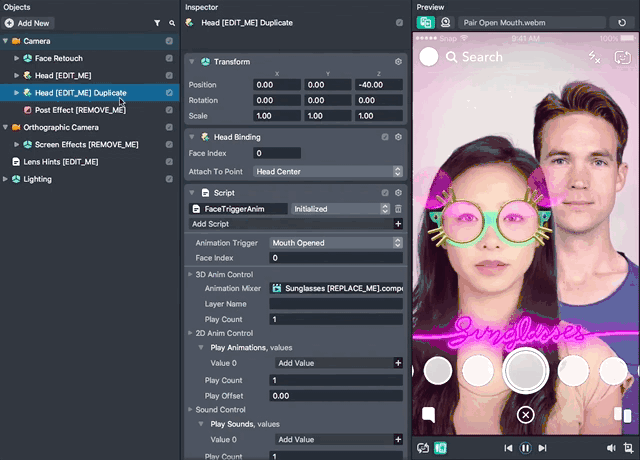Expand the Head [EDIT_ME] Duplicate tree item
The image size is (640, 460).
click(x=16, y=93)
